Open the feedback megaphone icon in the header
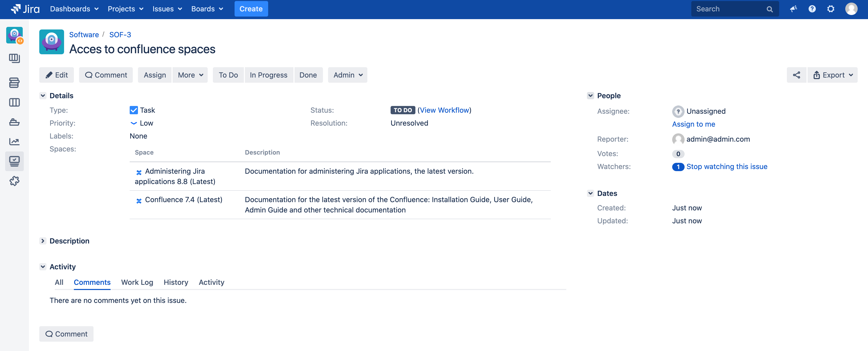The width and height of the screenshot is (868, 351). pyautogui.click(x=794, y=9)
